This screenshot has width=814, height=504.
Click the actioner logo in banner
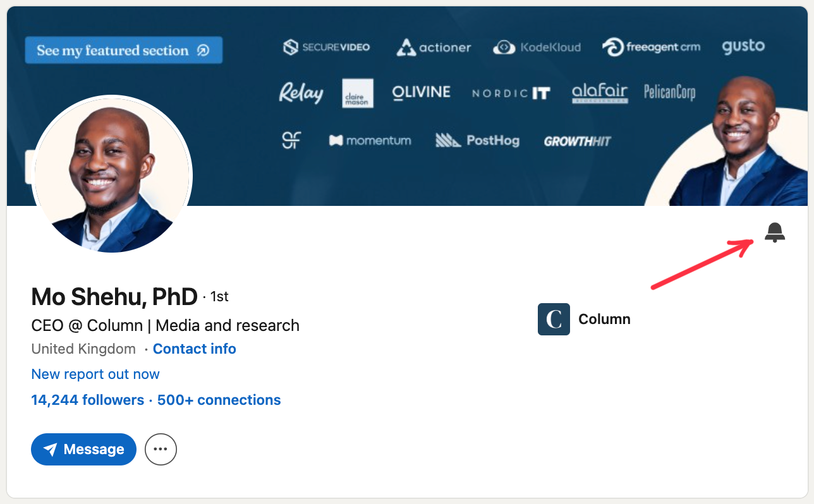434,47
